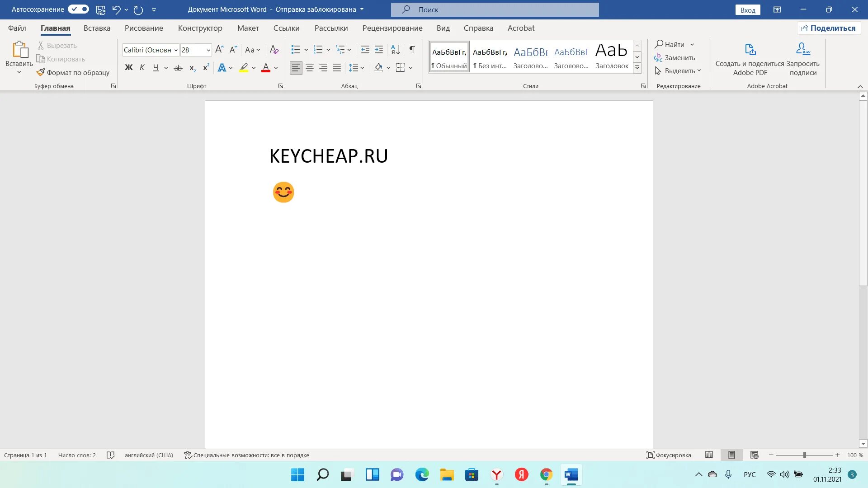Click Запросить подписи button

coord(803,59)
